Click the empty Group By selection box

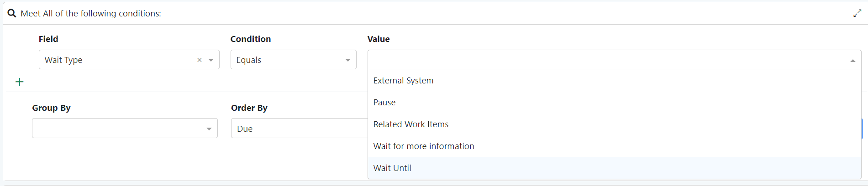(116, 129)
